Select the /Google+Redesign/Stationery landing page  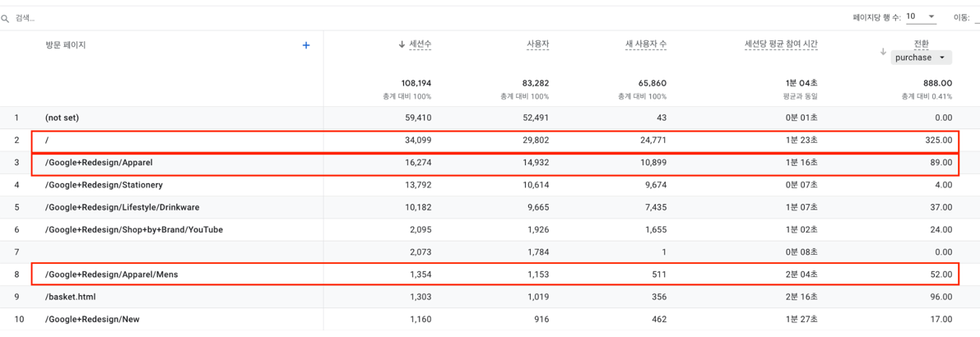point(104,185)
